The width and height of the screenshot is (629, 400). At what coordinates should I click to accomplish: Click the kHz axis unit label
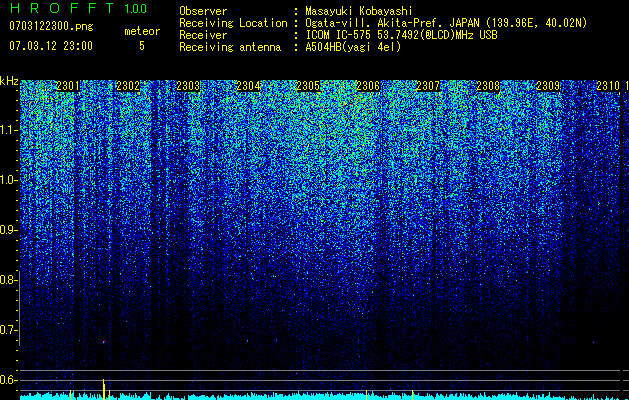9,81
